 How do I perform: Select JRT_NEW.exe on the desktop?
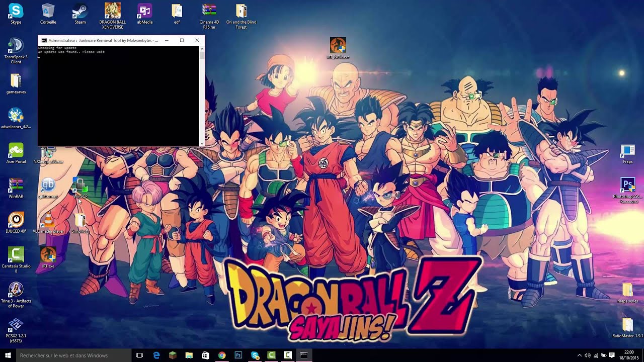point(338,48)
